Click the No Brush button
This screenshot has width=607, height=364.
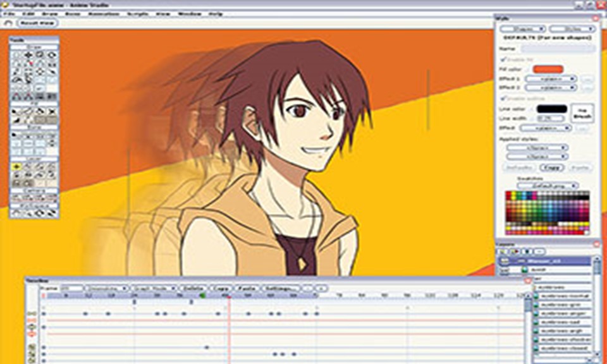(x=582, y=113)
